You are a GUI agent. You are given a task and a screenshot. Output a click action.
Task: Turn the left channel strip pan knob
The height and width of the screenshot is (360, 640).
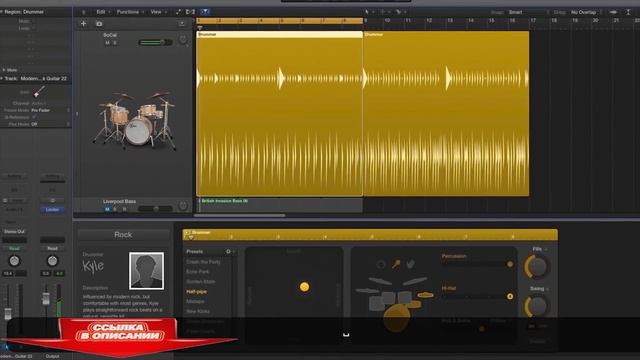(14, 260)
